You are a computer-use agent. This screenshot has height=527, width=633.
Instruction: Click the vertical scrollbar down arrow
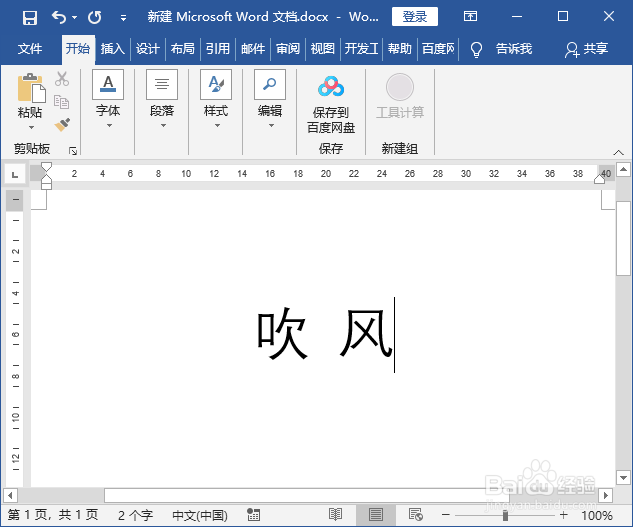[x=623, y=478]
